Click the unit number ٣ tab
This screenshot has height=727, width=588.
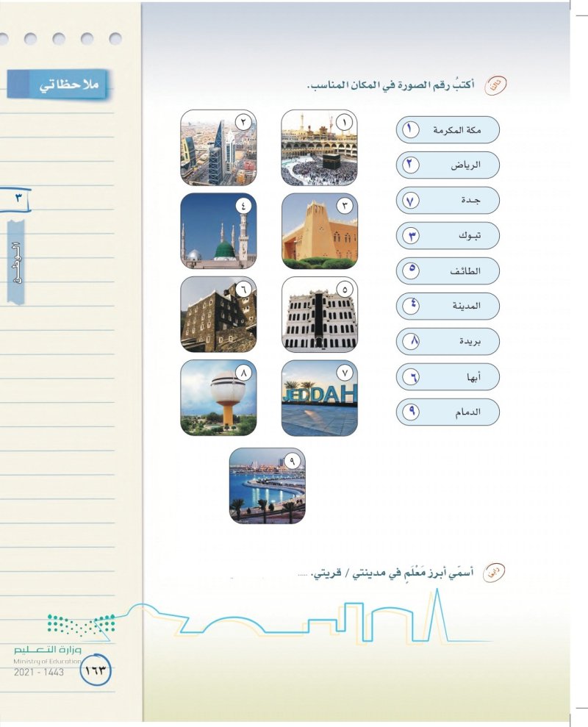click(x=15, y=200)
